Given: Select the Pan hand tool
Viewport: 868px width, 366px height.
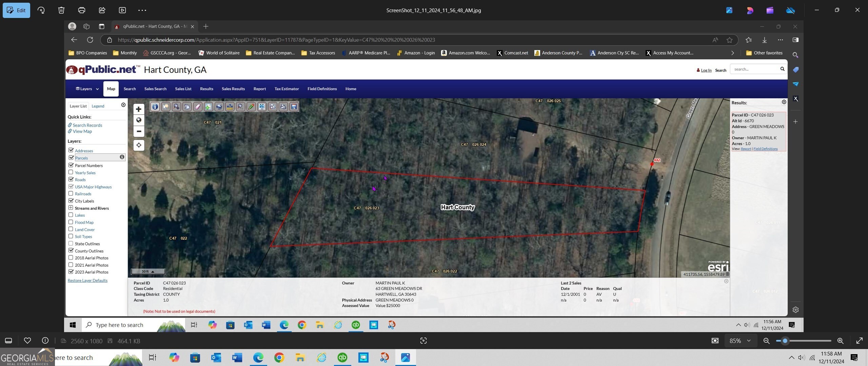Looking at the screenshot, I should click(187, 107).
